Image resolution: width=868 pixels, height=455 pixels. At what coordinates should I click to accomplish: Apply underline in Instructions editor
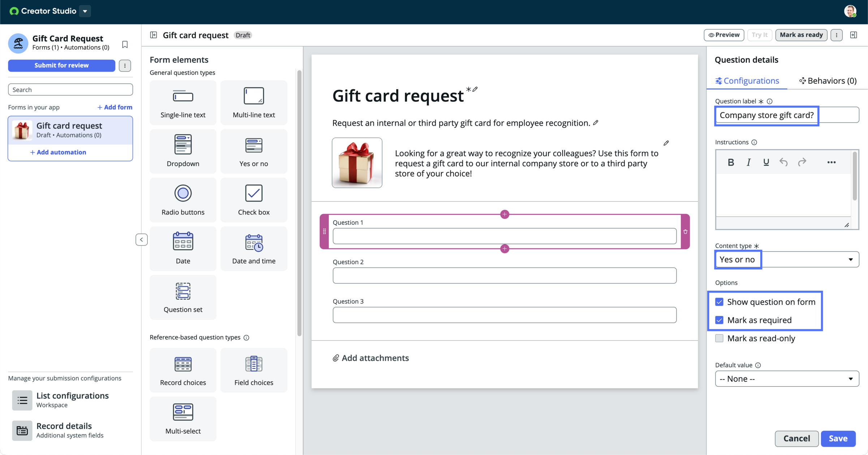pos(766,162)
